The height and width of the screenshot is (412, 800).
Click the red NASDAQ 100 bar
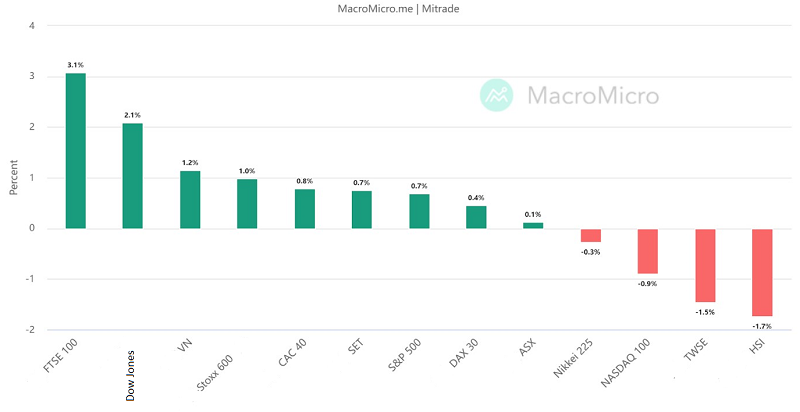coord(648,251)
